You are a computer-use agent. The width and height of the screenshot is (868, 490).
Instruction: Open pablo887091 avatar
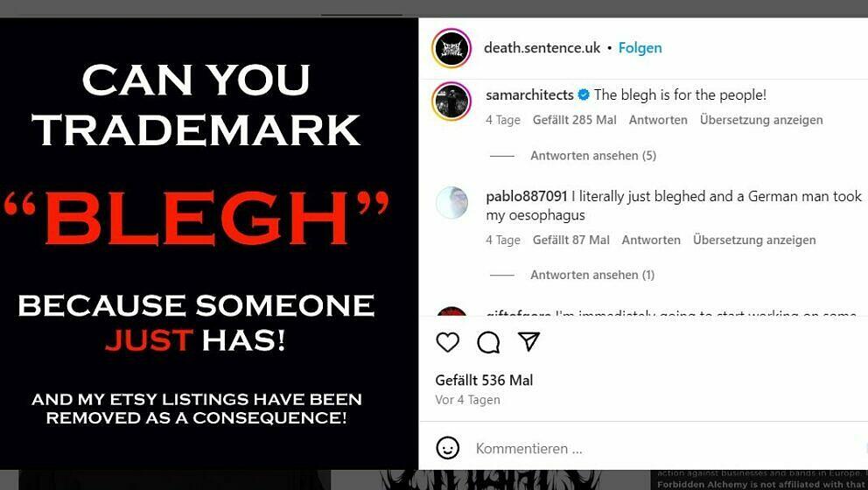[451, 203]
